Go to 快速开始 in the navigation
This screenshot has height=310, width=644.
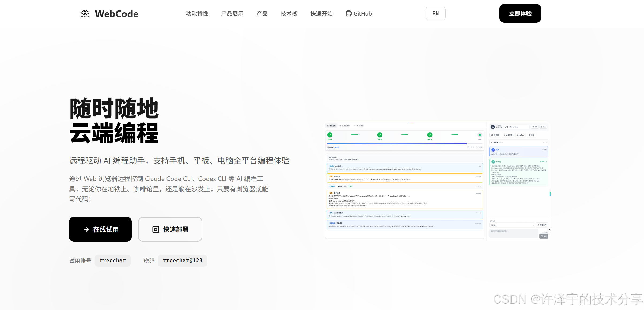pos(321,13)
